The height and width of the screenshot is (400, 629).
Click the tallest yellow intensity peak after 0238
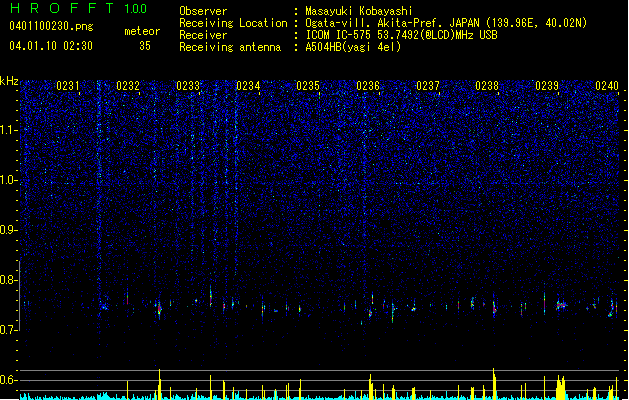[494, 384]
